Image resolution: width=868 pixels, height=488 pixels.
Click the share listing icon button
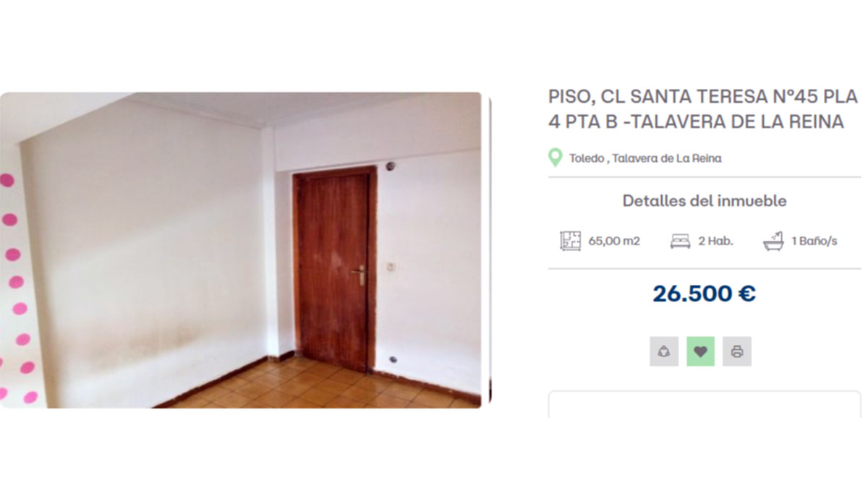[664, 351]
